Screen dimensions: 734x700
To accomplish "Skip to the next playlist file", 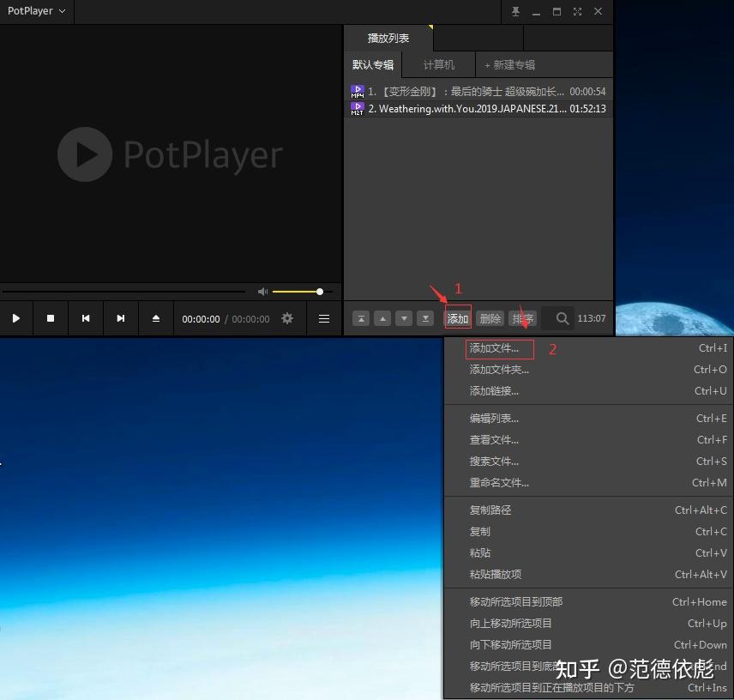I will pyautogui.click(x=120, y=318).
